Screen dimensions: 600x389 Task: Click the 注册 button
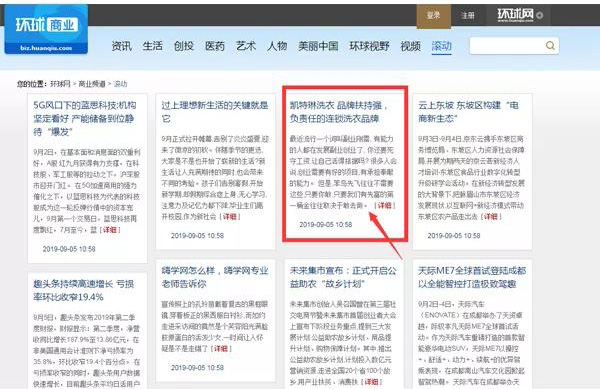click(x=468, y=15)
